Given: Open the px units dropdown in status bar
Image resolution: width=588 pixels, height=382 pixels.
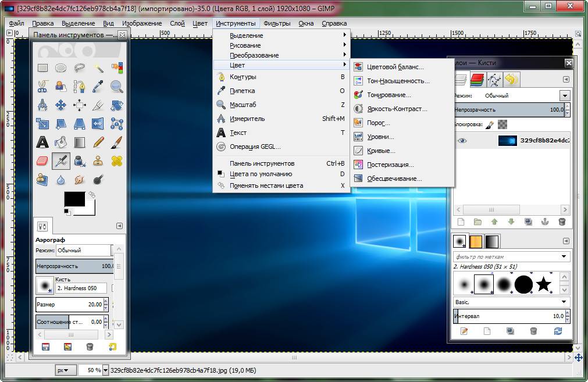Looking at the screenshot, I should pyautogui.click(x=66, y=370).
